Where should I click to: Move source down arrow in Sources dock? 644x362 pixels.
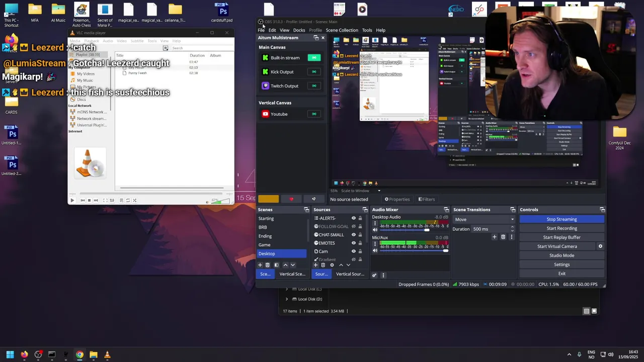pos(348,265)
